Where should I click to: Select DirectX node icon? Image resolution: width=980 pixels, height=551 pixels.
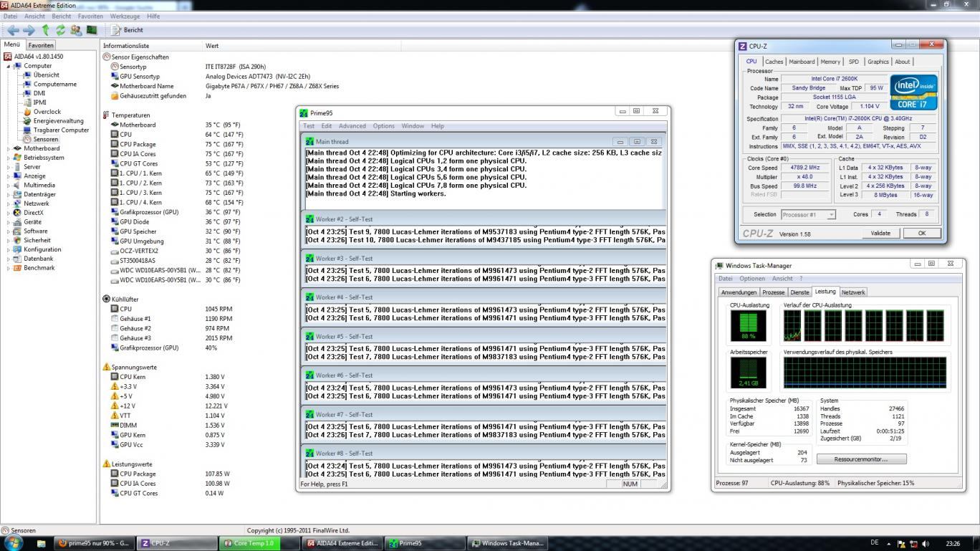pos(18,213)
